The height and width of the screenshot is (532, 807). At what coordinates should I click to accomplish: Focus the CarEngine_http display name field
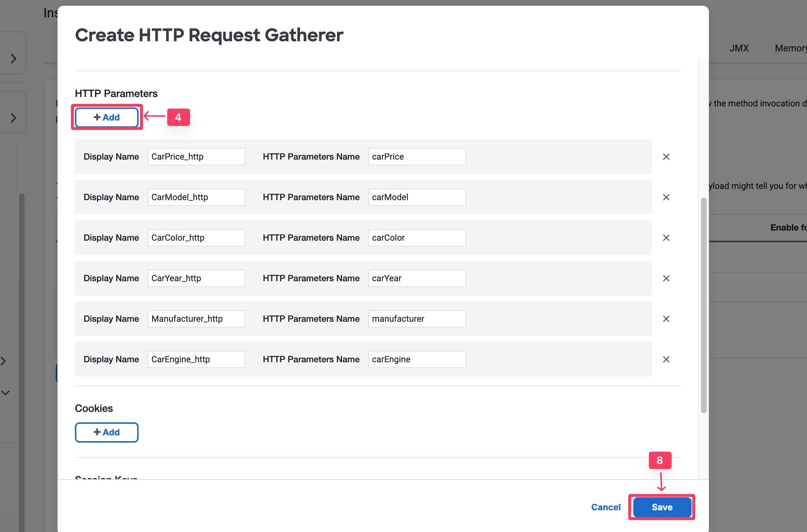pyautogui.click(x=196, y=359)
